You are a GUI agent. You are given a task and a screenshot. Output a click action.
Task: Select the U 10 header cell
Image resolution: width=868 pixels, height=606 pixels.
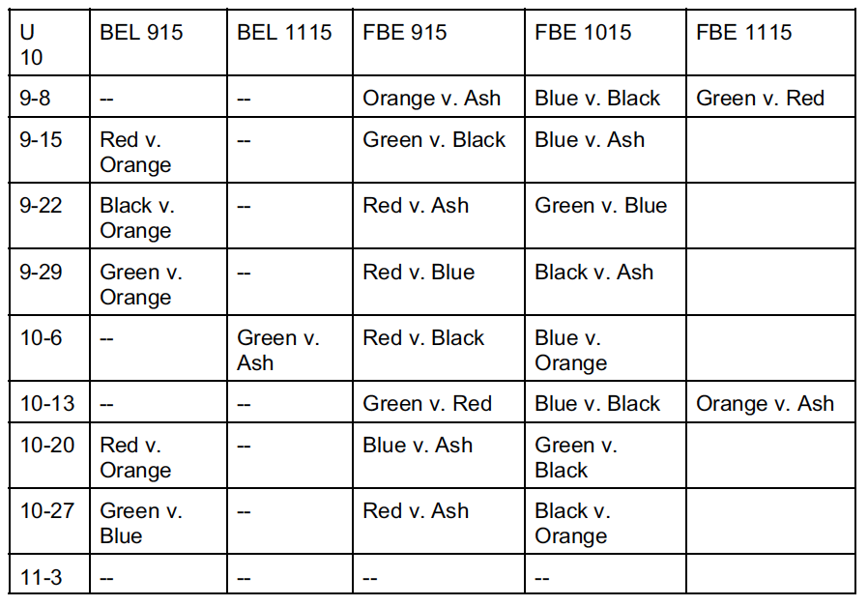tap(31, 44)
